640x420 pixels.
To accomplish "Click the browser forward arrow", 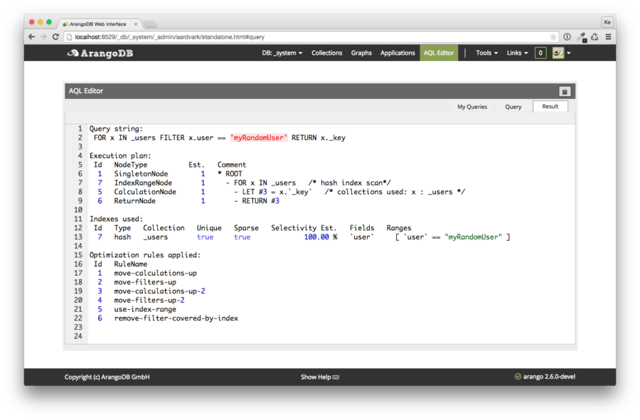I will tap(47, 35).
